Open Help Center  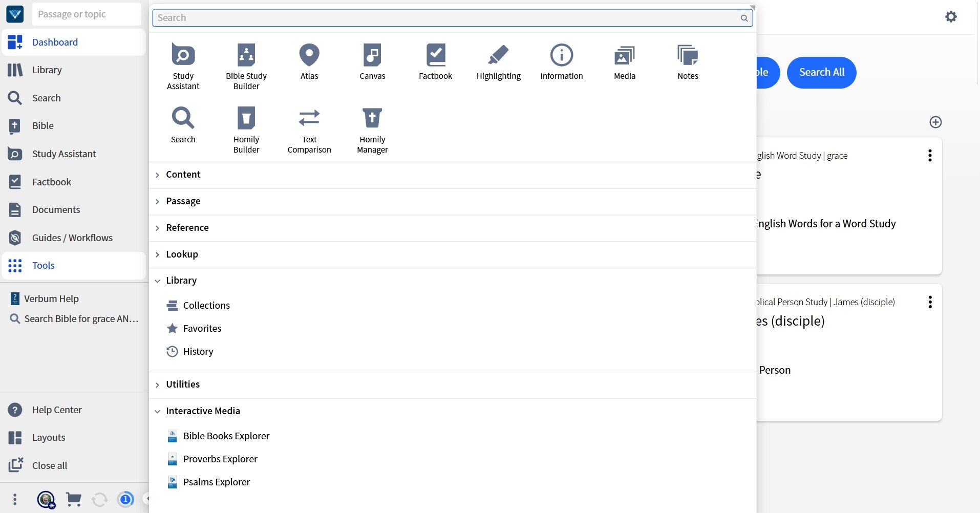click(74, 410)
